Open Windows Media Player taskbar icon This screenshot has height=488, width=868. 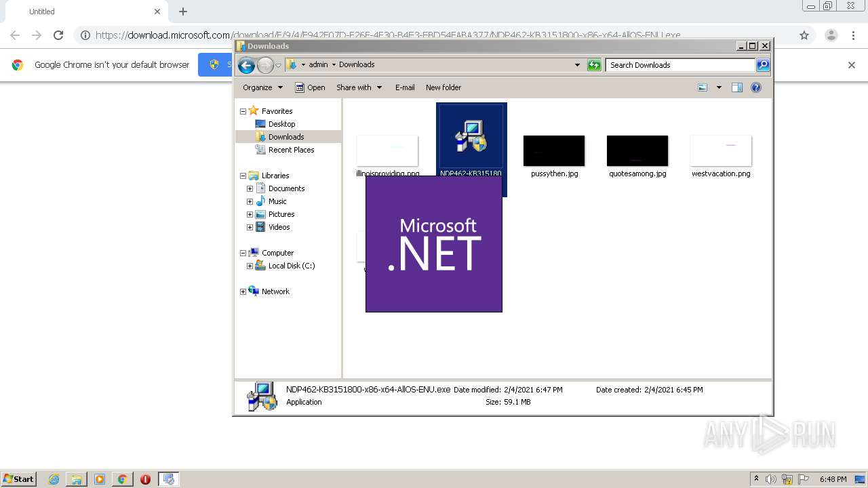click(100, 479)
